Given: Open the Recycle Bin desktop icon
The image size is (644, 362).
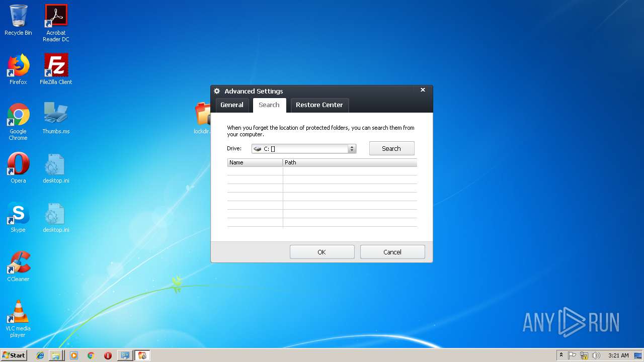Looking at the screenshot, I should tap(18, 20).
